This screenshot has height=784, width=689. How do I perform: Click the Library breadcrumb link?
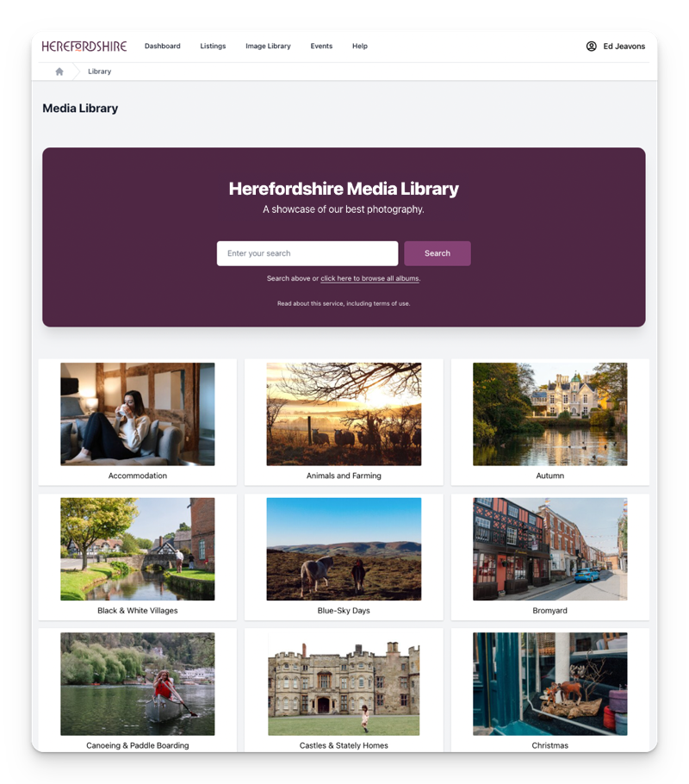(x=99, y=72)
